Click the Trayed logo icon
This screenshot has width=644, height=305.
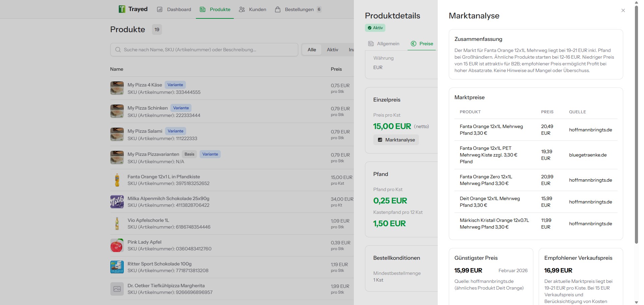(x=122, y=9)
